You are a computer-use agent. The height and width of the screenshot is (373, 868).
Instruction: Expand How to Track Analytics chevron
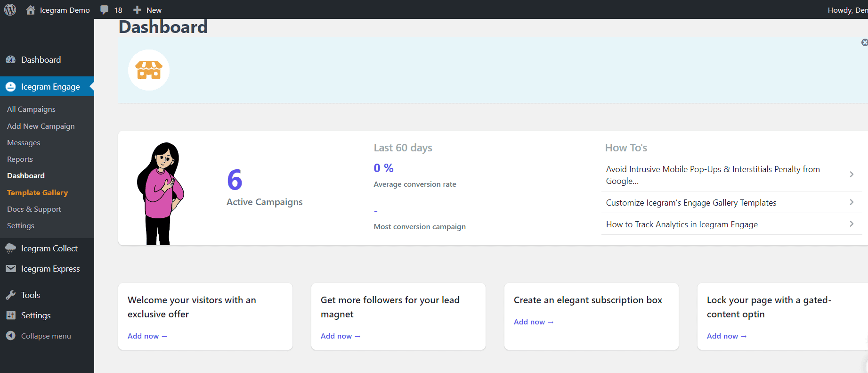(x=851, y=224)
